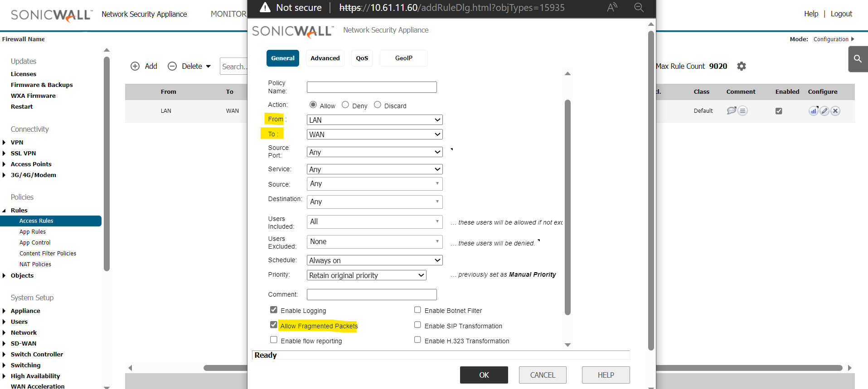Switch to the Advanced tab
Screen dimensions: 868x389
click(325, 58)
